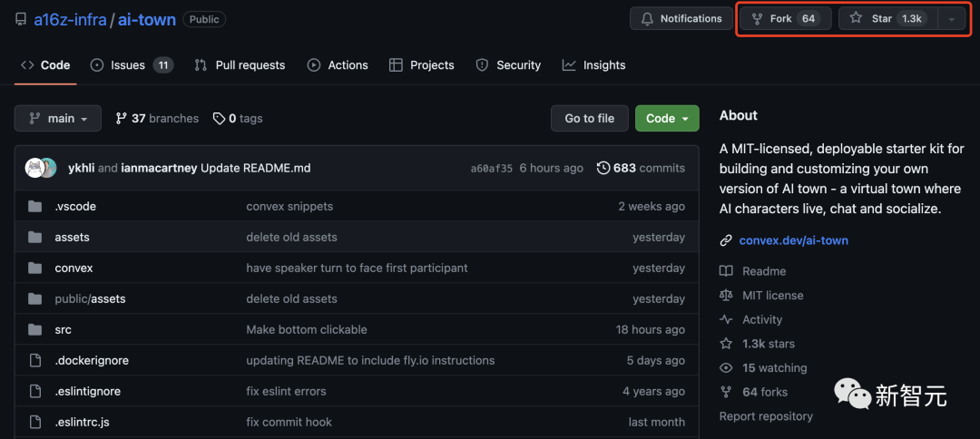
Task: View the 37 branches link
Action: (157, 118)
